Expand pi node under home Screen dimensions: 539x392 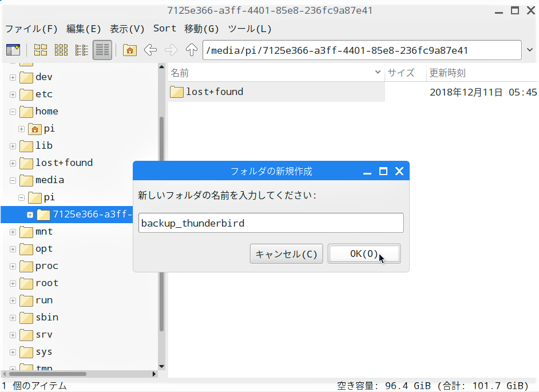(21, 129)
